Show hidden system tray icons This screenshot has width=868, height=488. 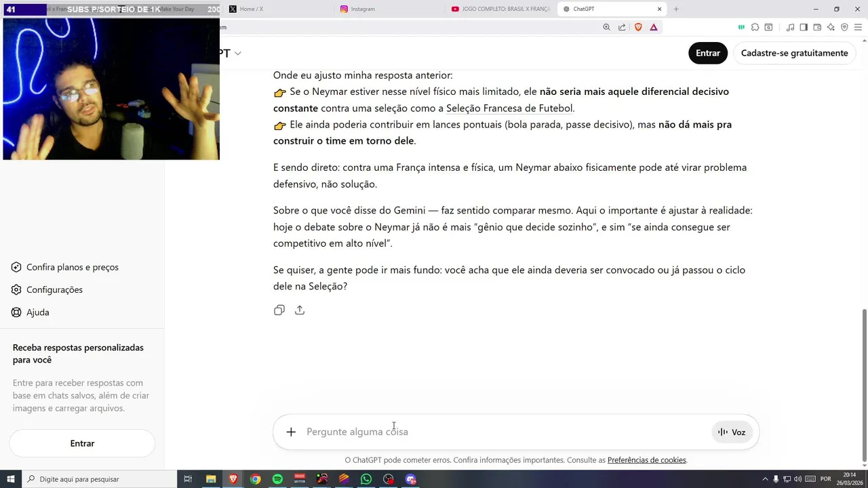coord(766,479)
